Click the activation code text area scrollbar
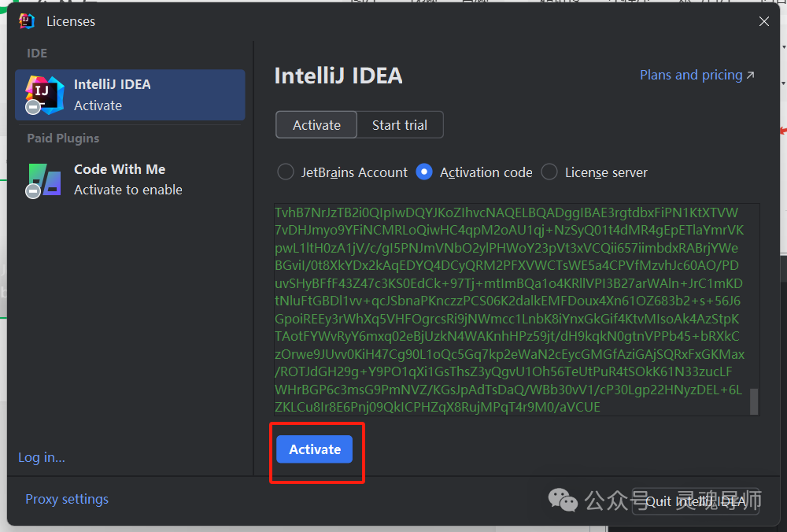 [754, 400]
